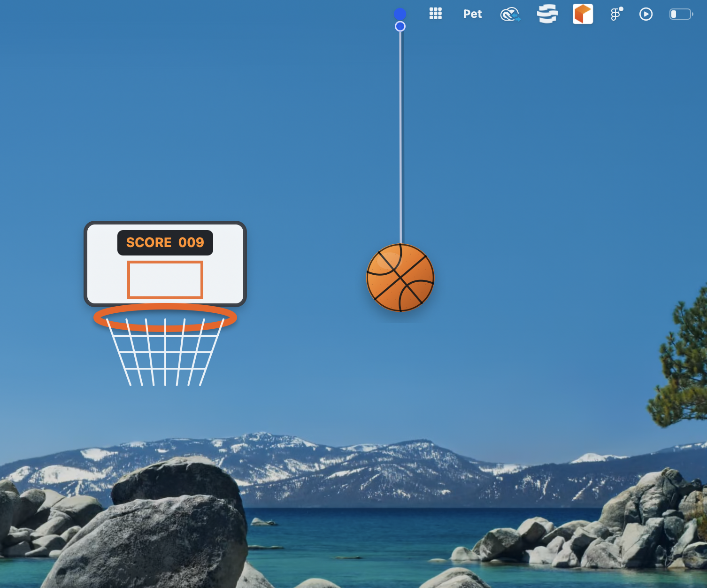Image resolution: width=707 pixels, height=588 pixels.
Task: Click the white basketball net
Action: click(x=165, y=353)
